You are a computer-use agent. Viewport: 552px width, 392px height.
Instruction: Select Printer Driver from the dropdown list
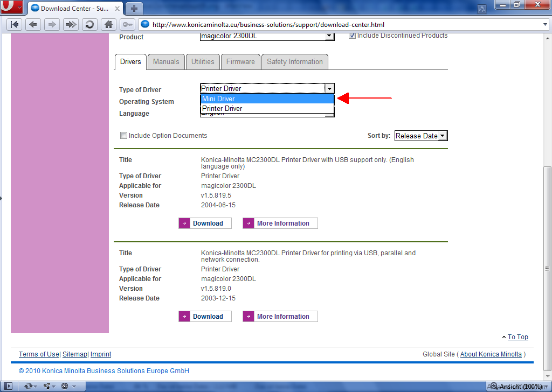click(x=267, y=109)
